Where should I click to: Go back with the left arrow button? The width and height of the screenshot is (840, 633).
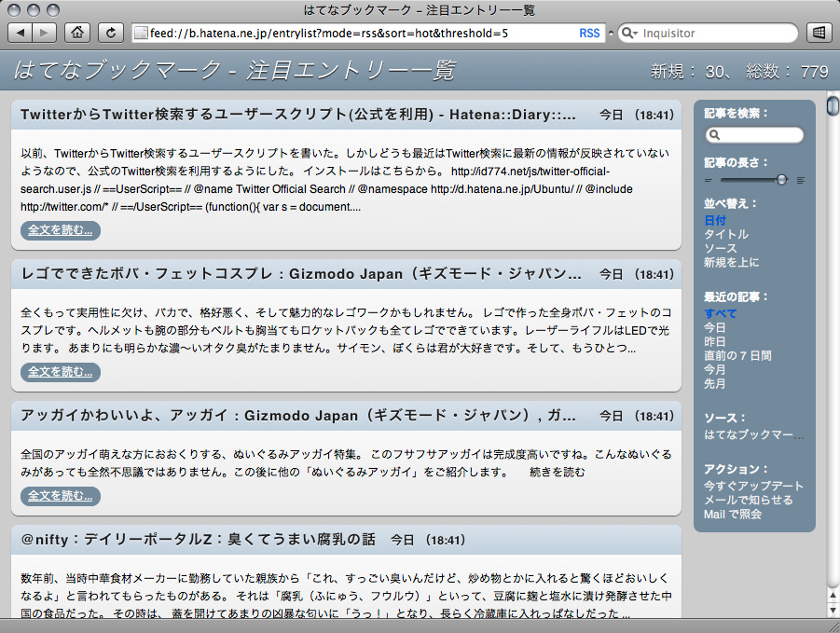21,34
